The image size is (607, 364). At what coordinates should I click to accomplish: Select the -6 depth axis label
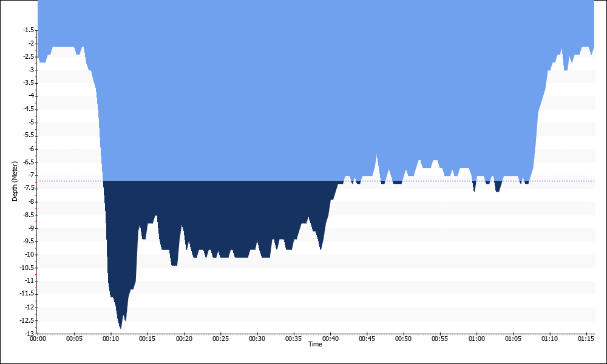(x=30, y=149)
